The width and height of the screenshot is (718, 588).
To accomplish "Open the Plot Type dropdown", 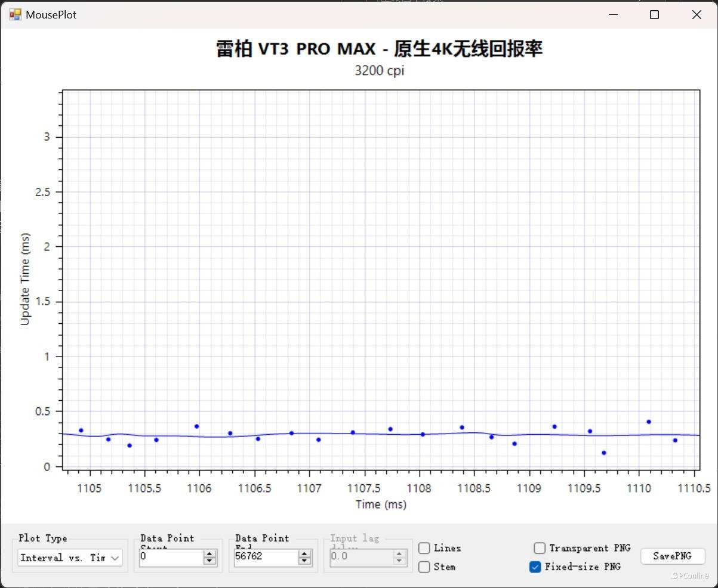I will (x=70, y=558).
